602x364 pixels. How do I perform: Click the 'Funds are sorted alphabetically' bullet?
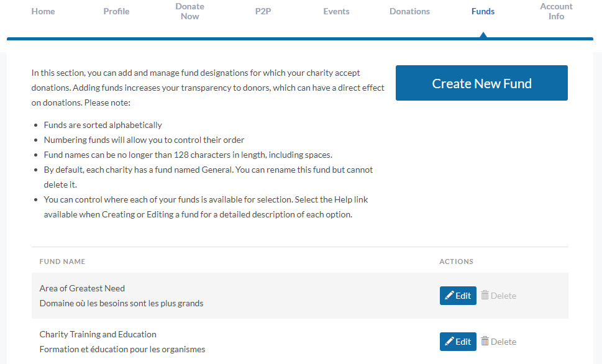(x=103, y=125)
